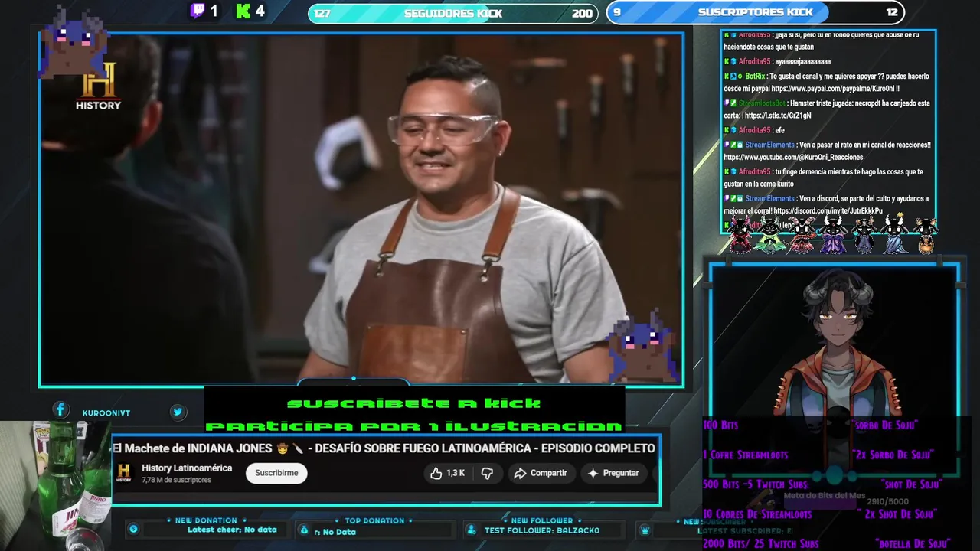Viewport: 980px width, 551px height.
Task: Click the History channel logo watermark in video
Action: 98,86
